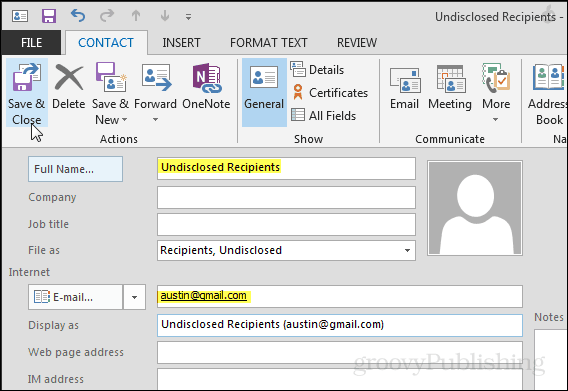Undo last change in quick access toolbar
This screenshot has height=391, width=568.
[x=78, y=16]
